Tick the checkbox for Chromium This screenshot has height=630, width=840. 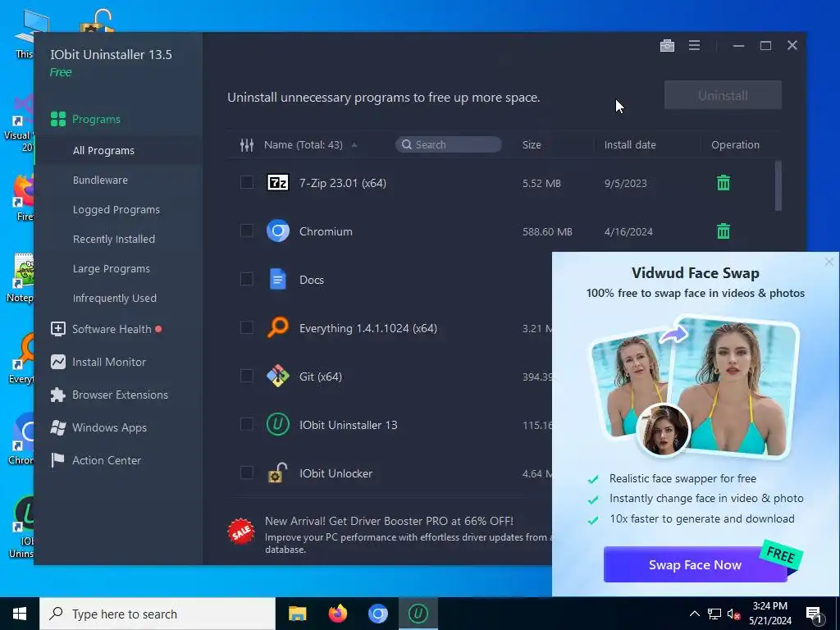pos(246,231)
